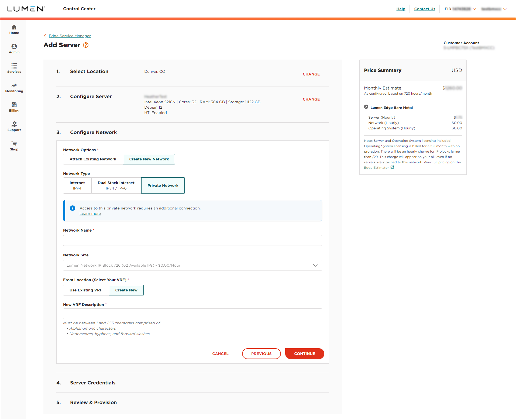This screenshot has width=516, height=420.
Task: Choose Dual Stack Internet IPv4 / IPv6 type
Action: [x=116, y=185]
